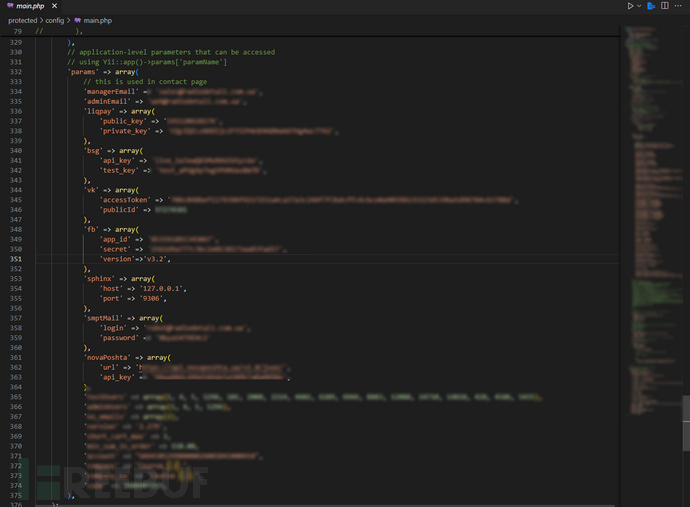The image size is (690, 507).
Task: Split the editor to the right
Action: 665,6
